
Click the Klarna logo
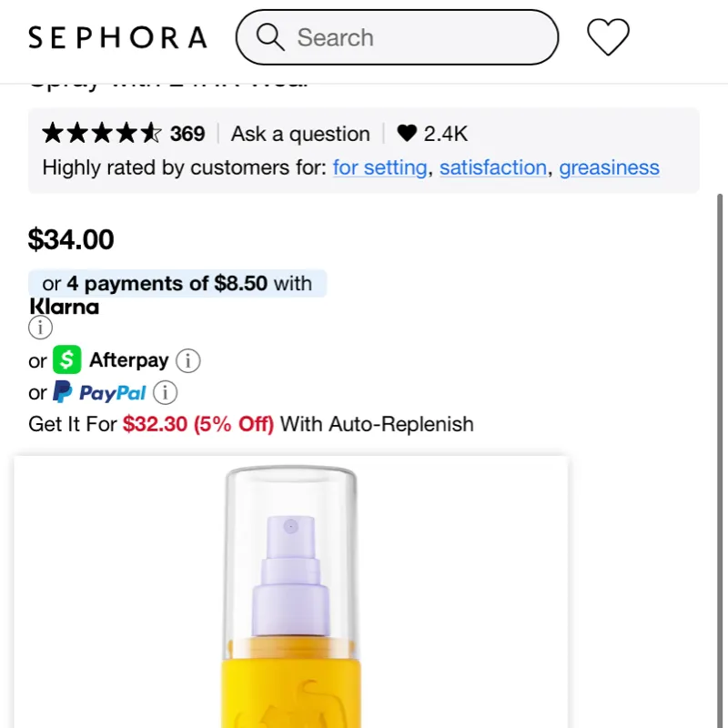click(64, 307)
